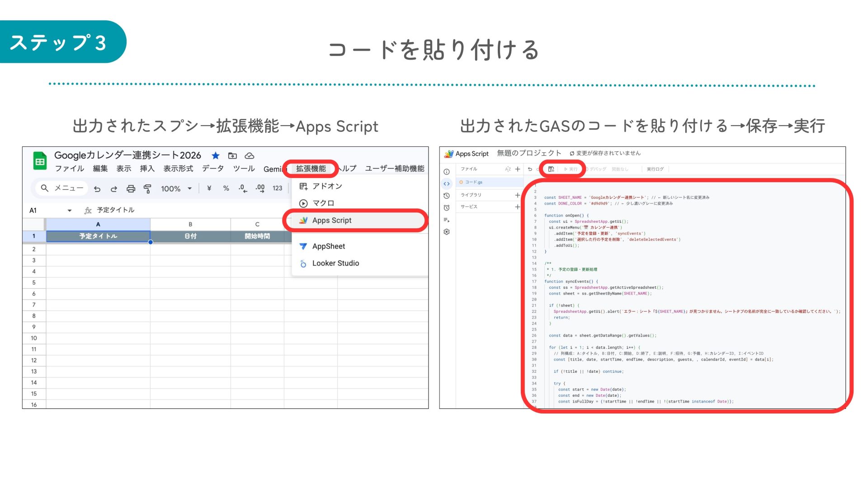The image size is (868, 488).
Task: Open the 100% zoom level dropdown
Action: pos(176,189)
